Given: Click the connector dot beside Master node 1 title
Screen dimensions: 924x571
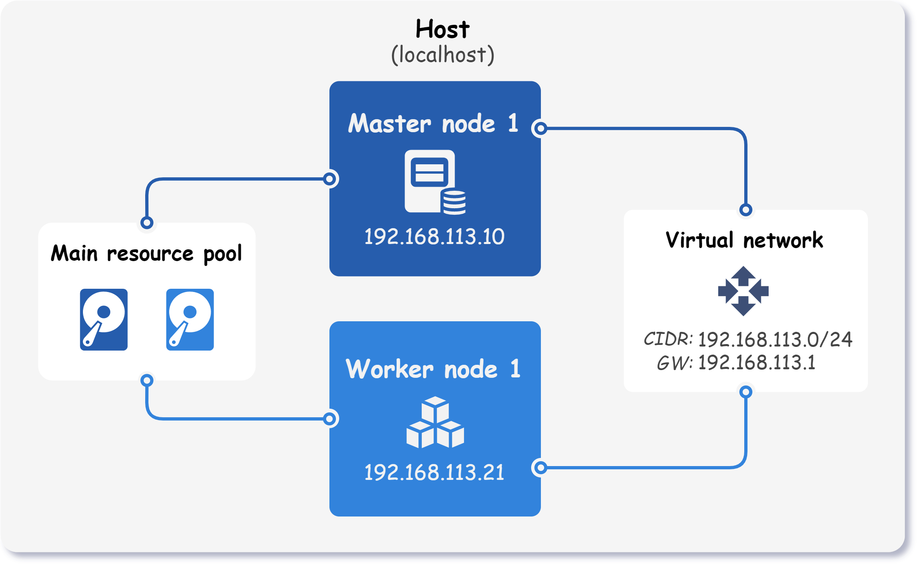Looking at the screenshot, I should pos(540,129).
